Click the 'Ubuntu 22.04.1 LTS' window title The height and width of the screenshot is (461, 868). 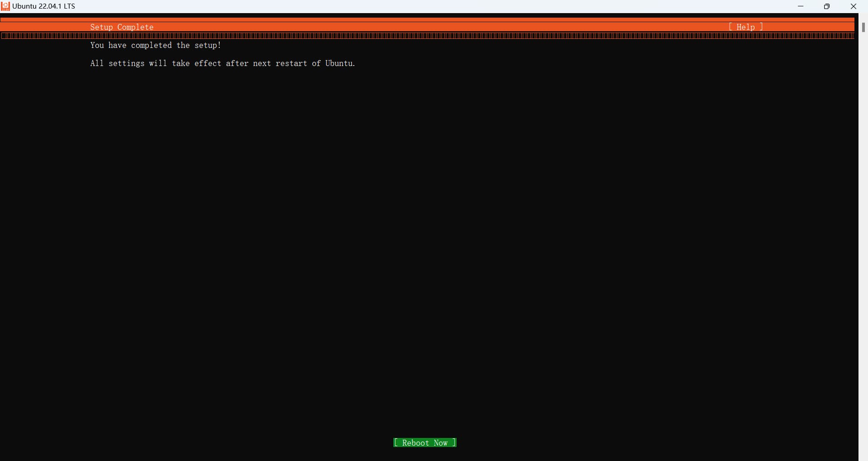pos(44,6)
